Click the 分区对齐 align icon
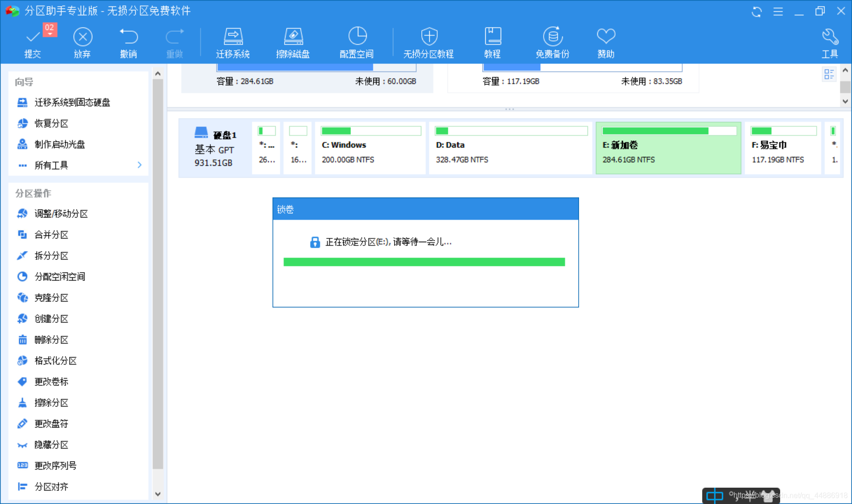 pyautogui.click(x=22, y=487)
